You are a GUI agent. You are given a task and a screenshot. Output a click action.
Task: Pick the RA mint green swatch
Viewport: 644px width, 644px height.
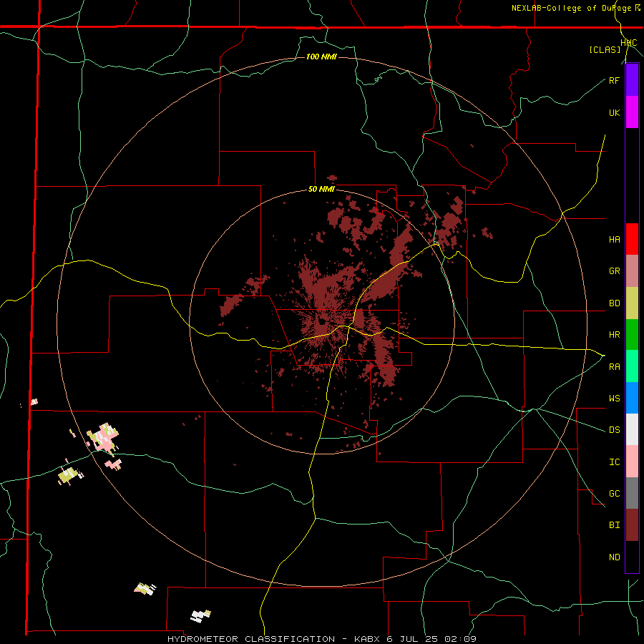tap(632, 366)
